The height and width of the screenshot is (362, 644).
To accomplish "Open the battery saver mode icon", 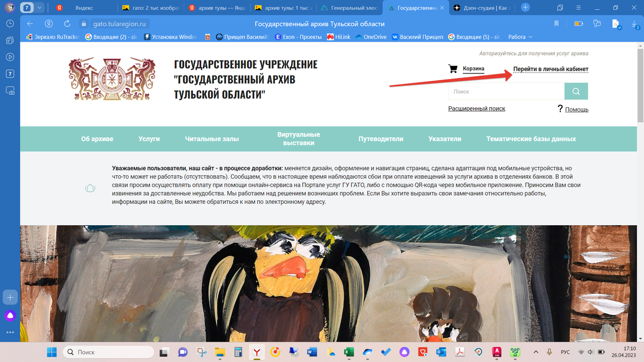I will click(x=579, y=24).
